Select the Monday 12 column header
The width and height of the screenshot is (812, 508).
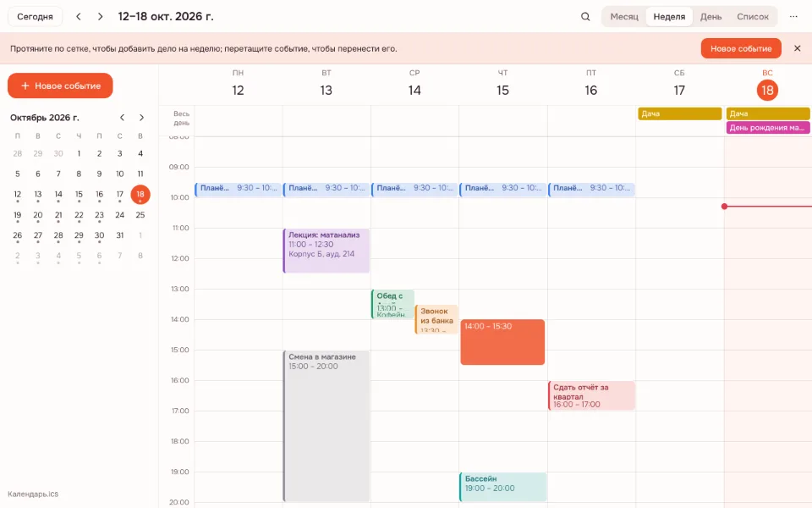coord(238,84)
